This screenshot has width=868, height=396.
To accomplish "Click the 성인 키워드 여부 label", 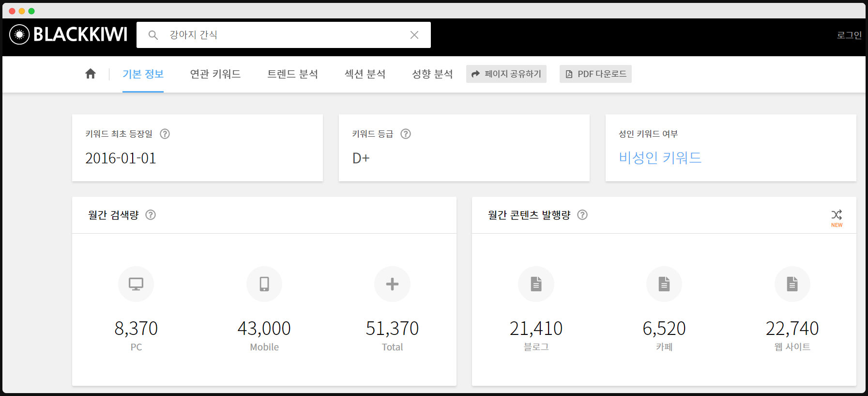I will tap(648, 134).
